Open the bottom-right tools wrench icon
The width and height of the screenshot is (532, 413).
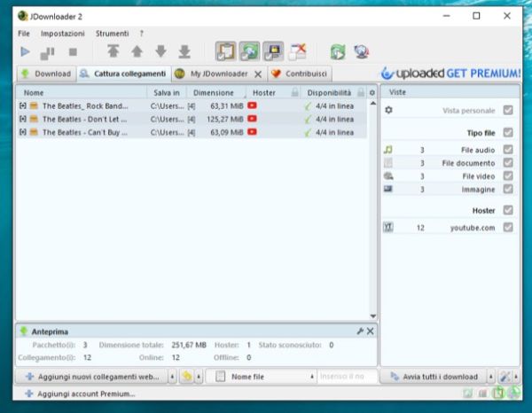click(x=505, y=377)
